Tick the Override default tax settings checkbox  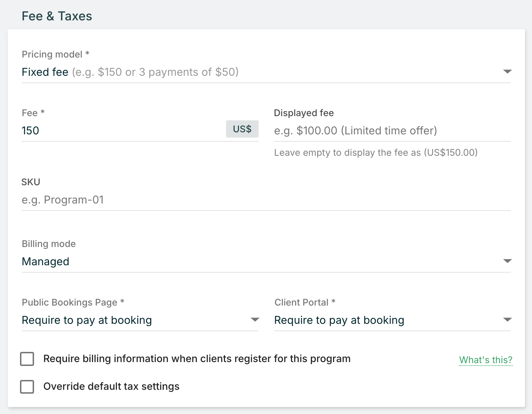tap(27, 387)
